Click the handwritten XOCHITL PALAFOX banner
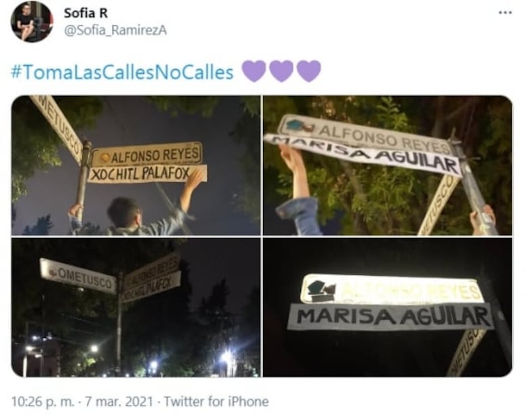This screenshot has height=420, width=526. point(148,173)
